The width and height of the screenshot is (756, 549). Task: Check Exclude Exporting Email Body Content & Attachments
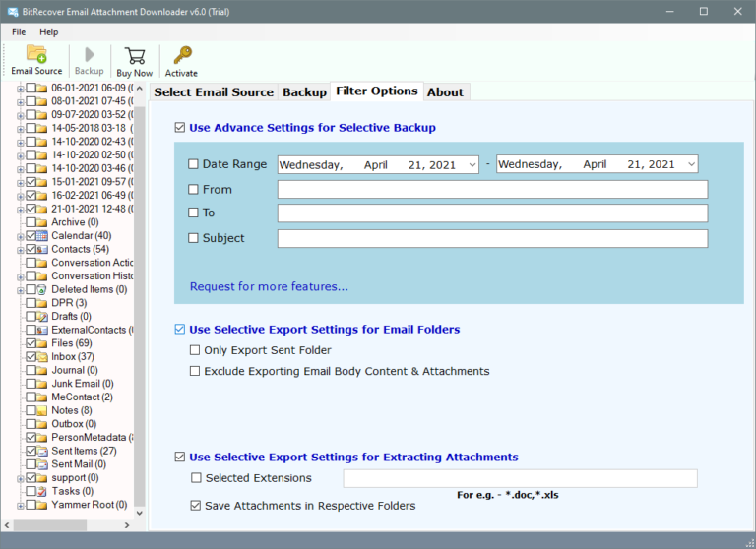pos(195,371)
